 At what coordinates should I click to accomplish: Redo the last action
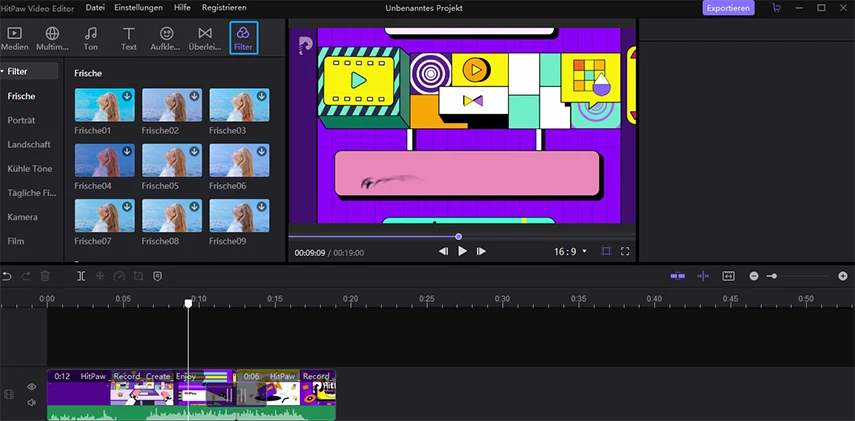pyautogui.click(x=26, y=276)
